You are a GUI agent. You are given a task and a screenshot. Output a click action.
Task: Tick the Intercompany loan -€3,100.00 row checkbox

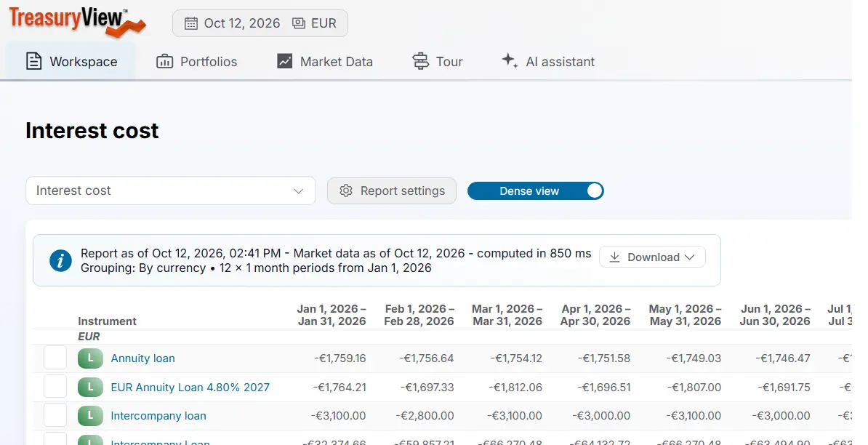55,415
